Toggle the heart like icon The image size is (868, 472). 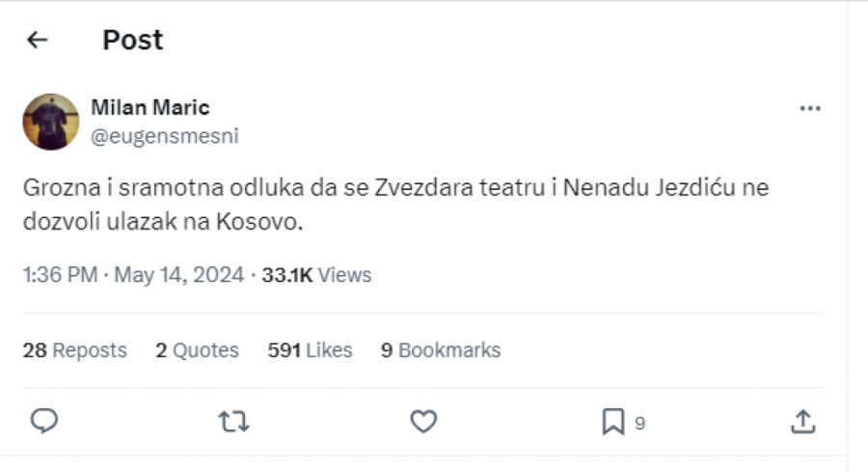[x=423, y=421]
